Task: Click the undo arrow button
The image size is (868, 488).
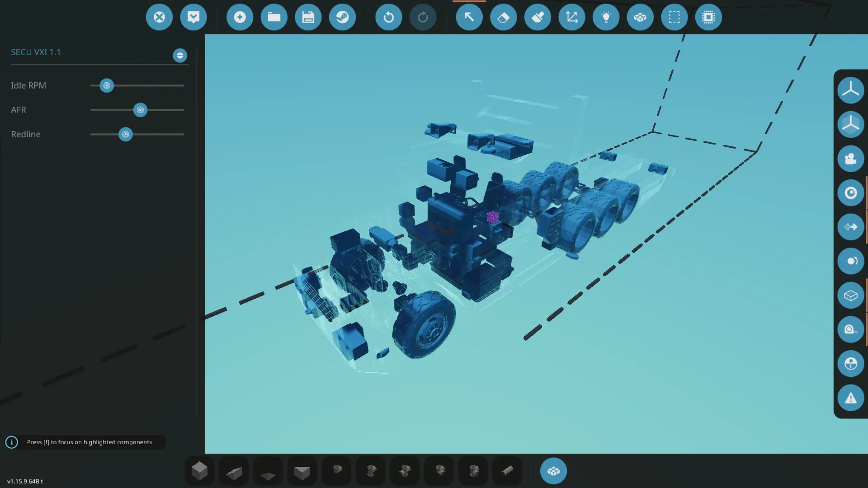Action: (388, 17)
